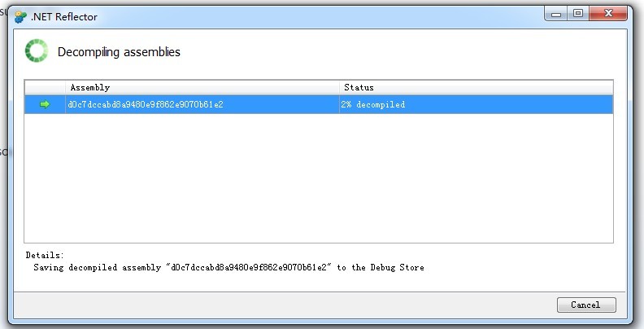Sort by the Assembly column header
Viewport: 644px width, 329px height.
pos(202,87)
